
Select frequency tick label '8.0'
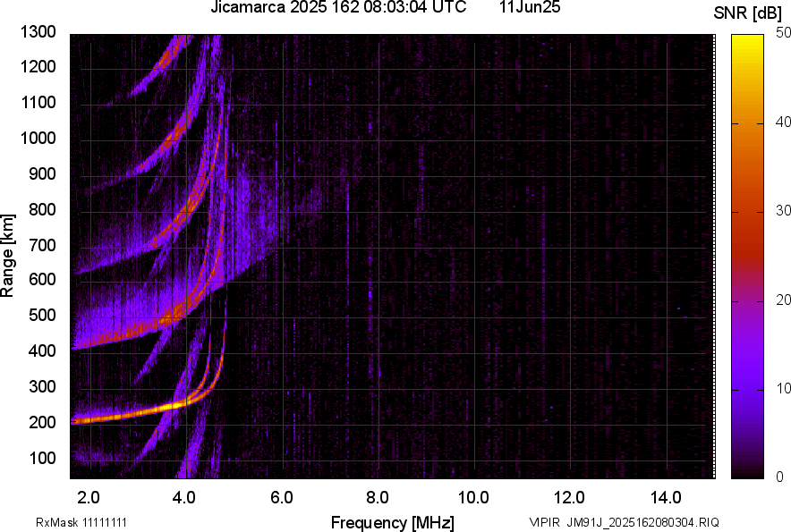(378, 498)
